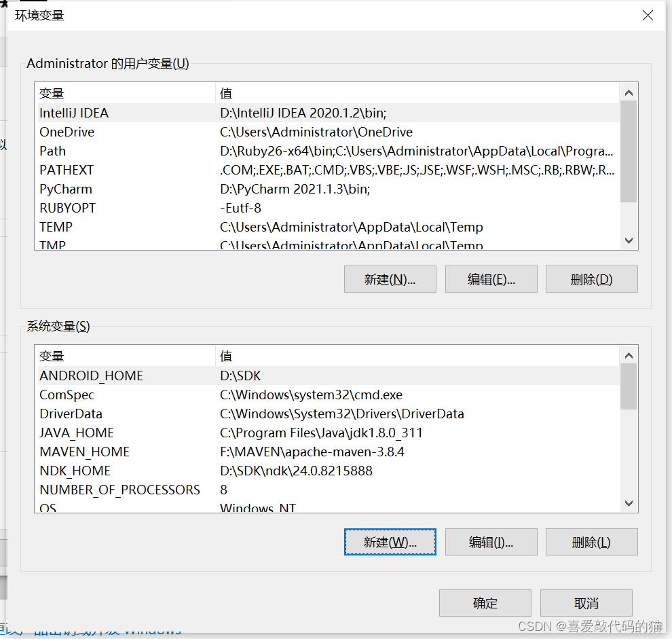Close the 环境变量 dialog window
Image resolution: width=672 pixels, height=639 pixels.
point(648,16)
